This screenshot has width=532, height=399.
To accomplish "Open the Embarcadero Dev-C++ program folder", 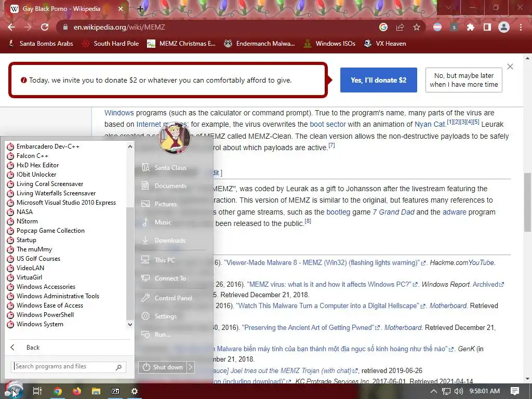I will [48, 146].
